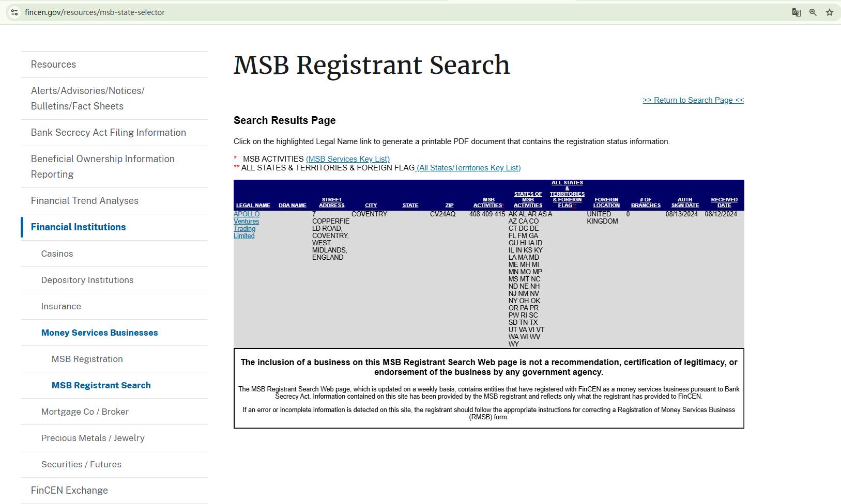Click the UNITED KINGDOM foreign location cell

[x=602, y=218]
